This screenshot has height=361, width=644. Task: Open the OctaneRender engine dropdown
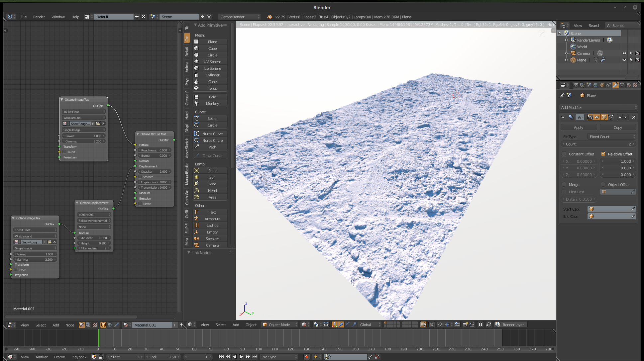(x=240, y=17)
